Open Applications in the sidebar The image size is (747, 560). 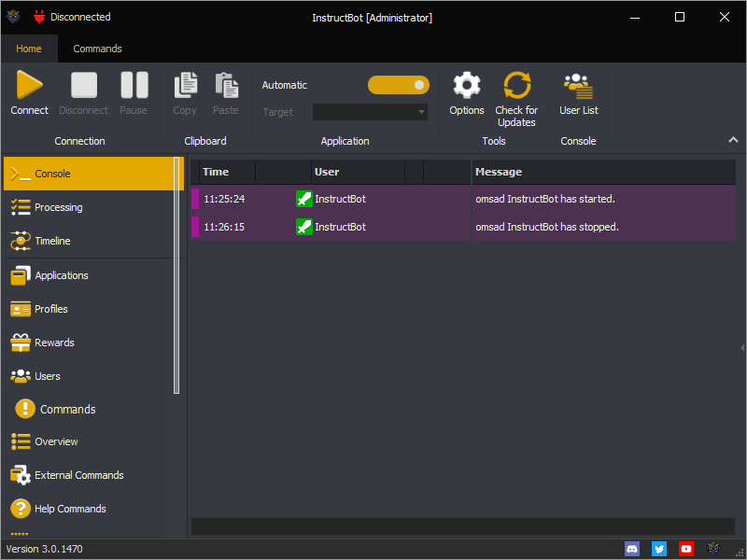[x=89, y=275]
